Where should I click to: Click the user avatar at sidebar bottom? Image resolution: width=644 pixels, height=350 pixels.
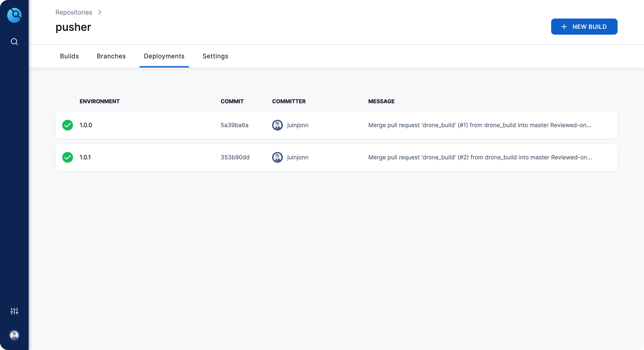[x=14, y=335]
